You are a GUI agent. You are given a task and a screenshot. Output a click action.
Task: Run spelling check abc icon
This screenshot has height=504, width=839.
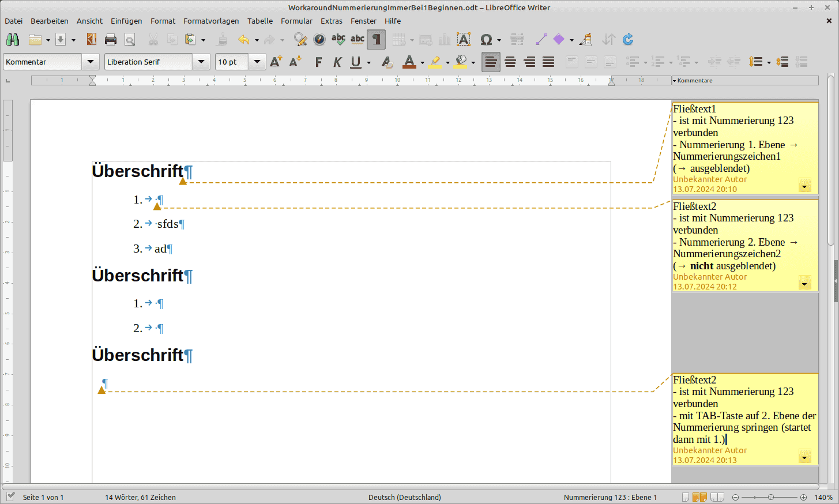[x=338, y=39]
